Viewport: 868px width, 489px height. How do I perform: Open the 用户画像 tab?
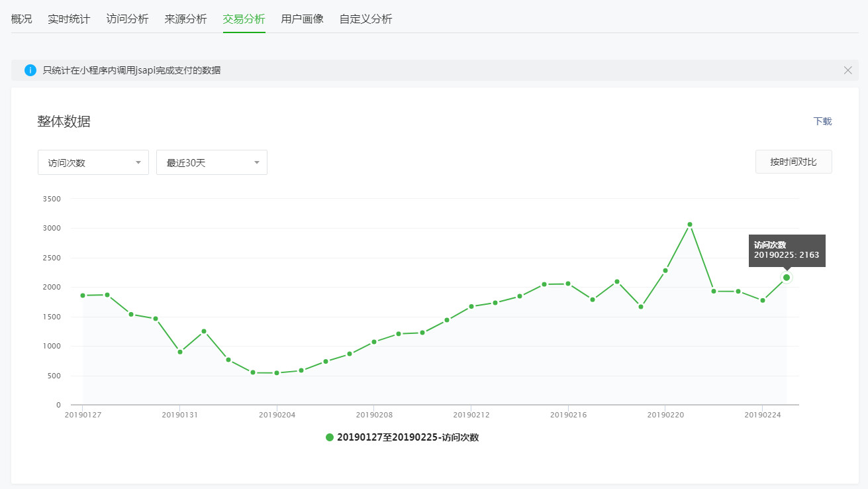point(302,19)
